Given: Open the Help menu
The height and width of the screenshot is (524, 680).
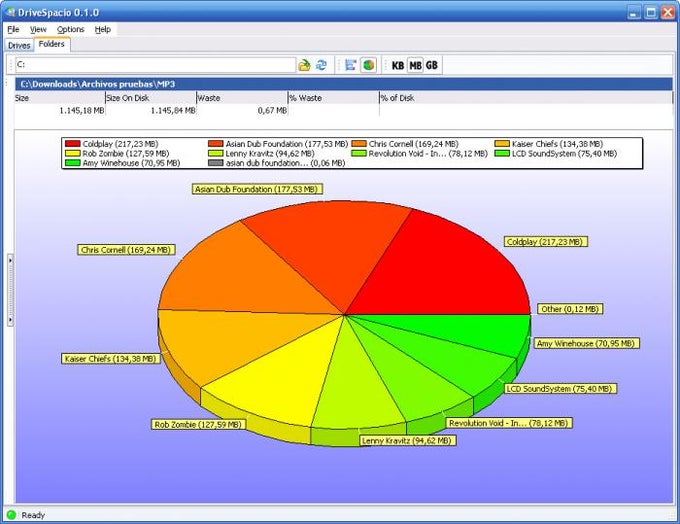Looking at the screenshot, I should (x=103, y=29).
